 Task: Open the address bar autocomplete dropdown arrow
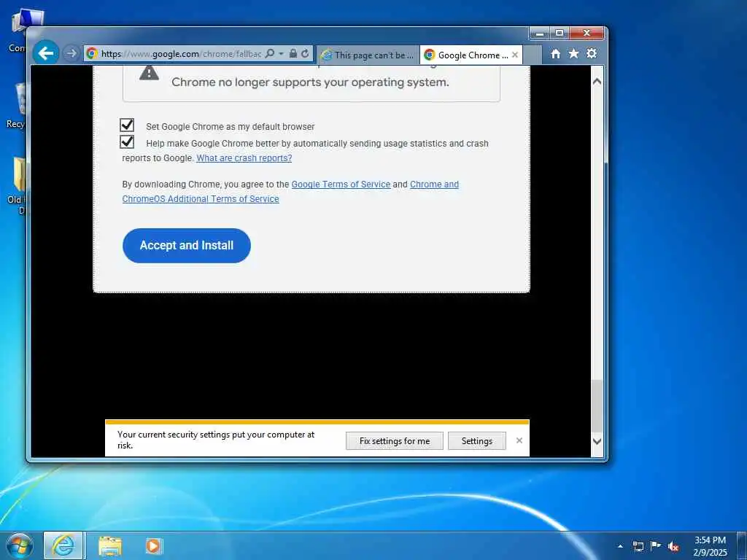click(281, 53)
